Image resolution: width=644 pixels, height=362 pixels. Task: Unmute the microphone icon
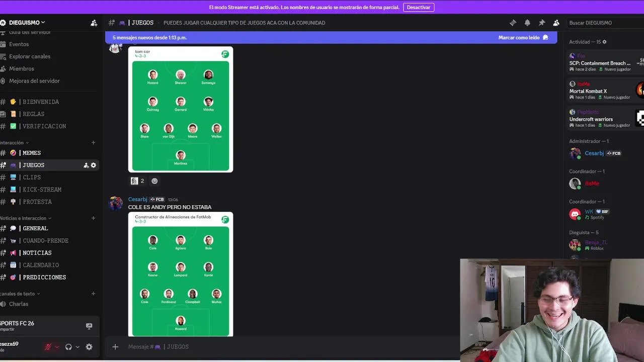(x=48, y=347)
